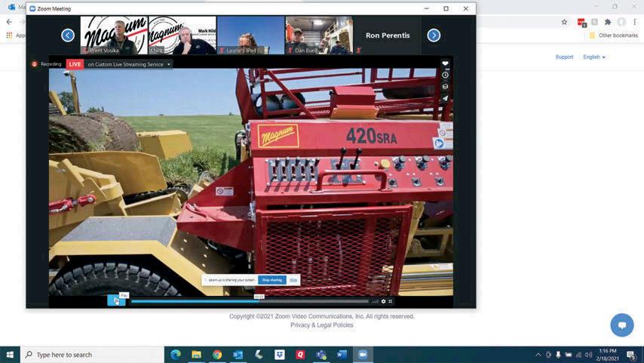Open red Q app from taskbar
Screen dimensions: 644x363
tap(300, 355)
